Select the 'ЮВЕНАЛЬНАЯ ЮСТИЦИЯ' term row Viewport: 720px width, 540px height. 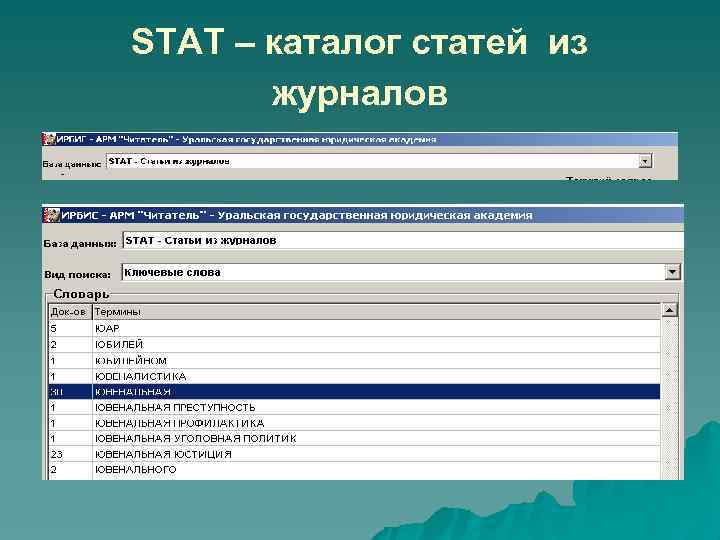354,454
